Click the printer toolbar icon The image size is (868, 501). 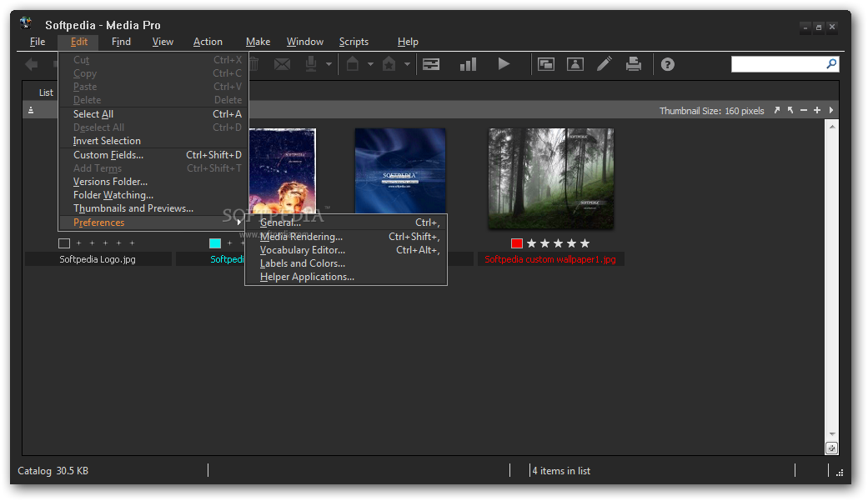(634, 64)
